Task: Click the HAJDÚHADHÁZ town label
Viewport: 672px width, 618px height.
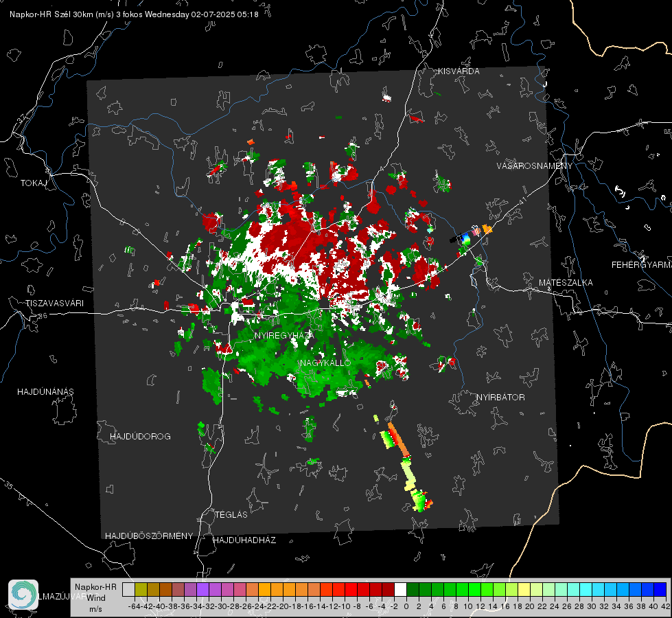Action: [244, 540]
